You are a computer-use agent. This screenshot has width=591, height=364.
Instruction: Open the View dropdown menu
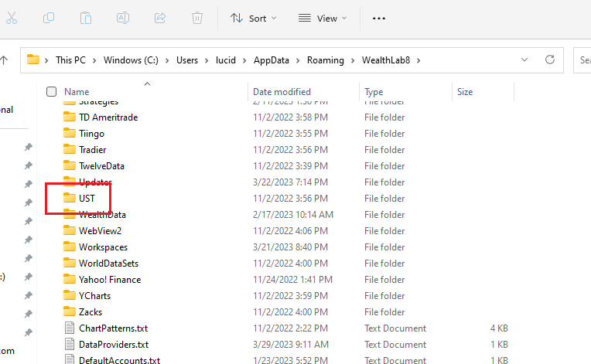[x=322, y=18]
